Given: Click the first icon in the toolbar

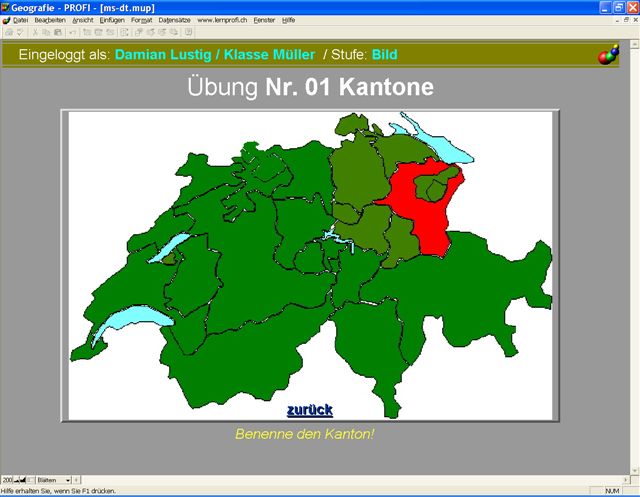Looking at the screenshot, I should tap(8, 32).
